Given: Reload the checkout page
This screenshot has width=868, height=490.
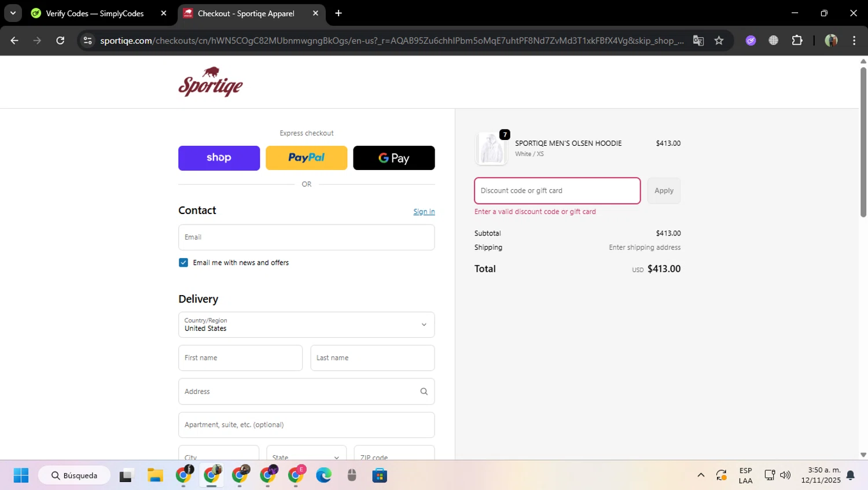Looking at the screenshot, I should tap(60, 40).
